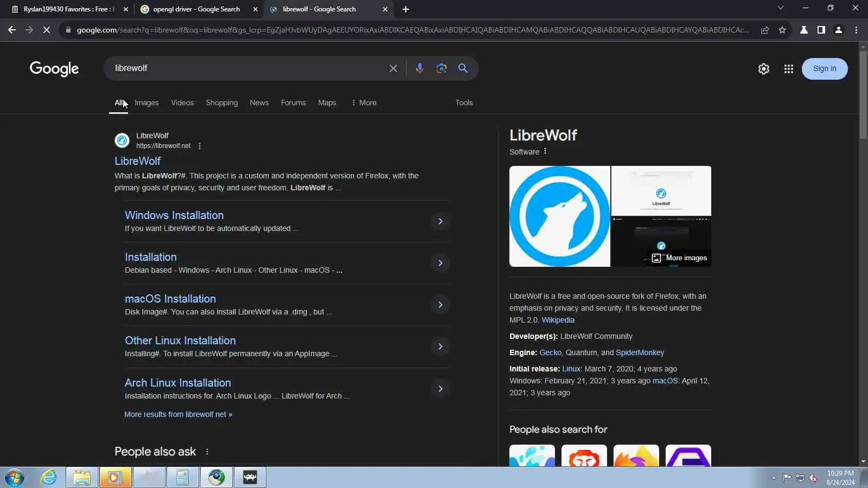Expand the Debian based Installation row chevron

point(441,263)
